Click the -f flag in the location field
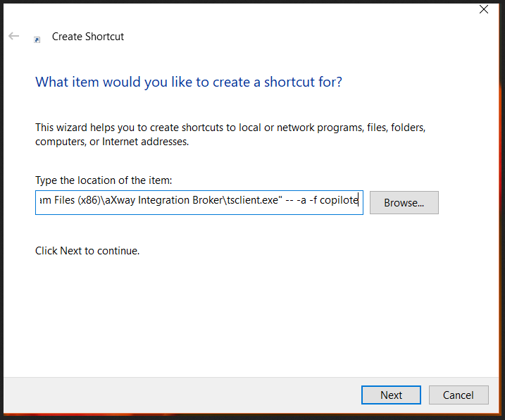The image size is (505, 420). [x=317, y=202]
